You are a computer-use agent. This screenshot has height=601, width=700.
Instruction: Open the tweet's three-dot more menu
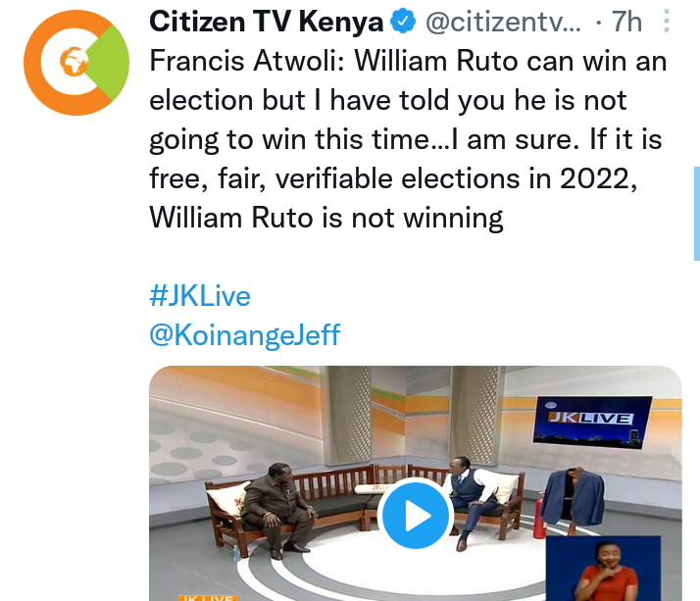pos(666,21)
